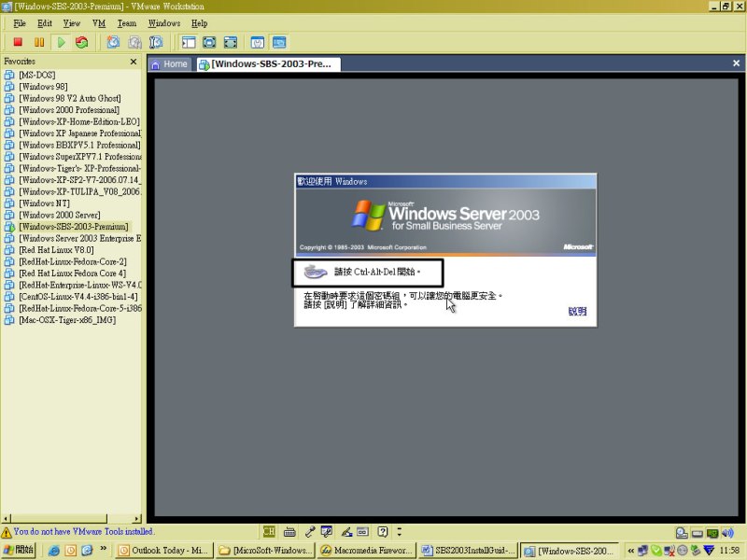Click the VM network adapter status icon
The width and height of the screenshot is (747, 560).
pos(712,533)
